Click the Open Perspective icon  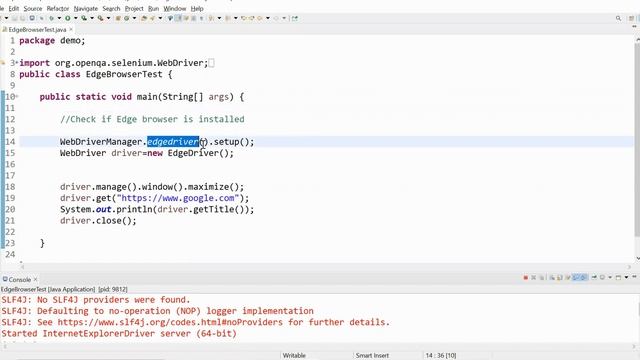pyautogui.click(x=631, y=18)
